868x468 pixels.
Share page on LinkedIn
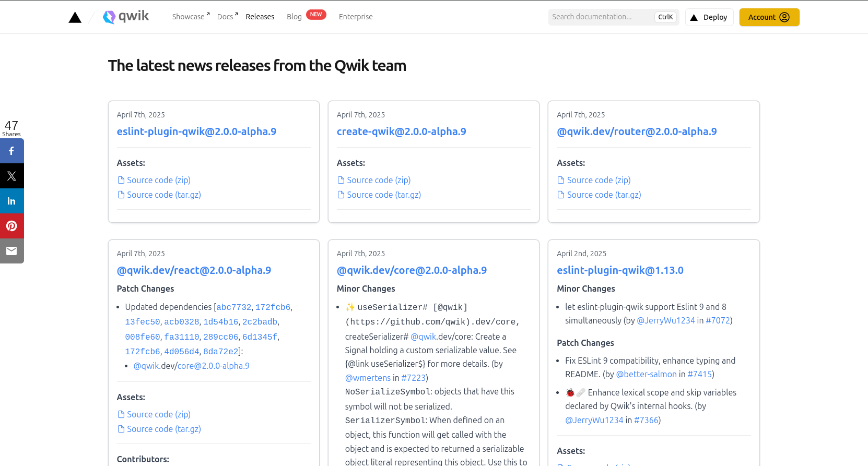tap(11, 201)
